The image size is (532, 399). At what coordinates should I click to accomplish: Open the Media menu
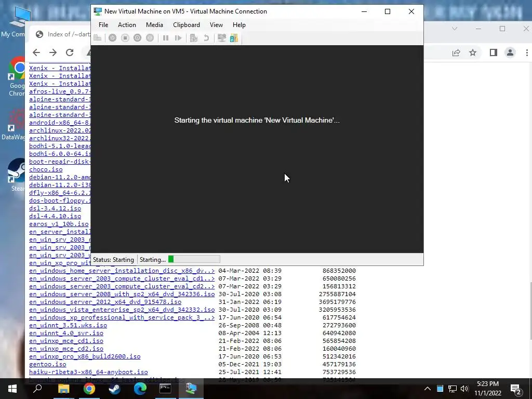coord(154,25)
